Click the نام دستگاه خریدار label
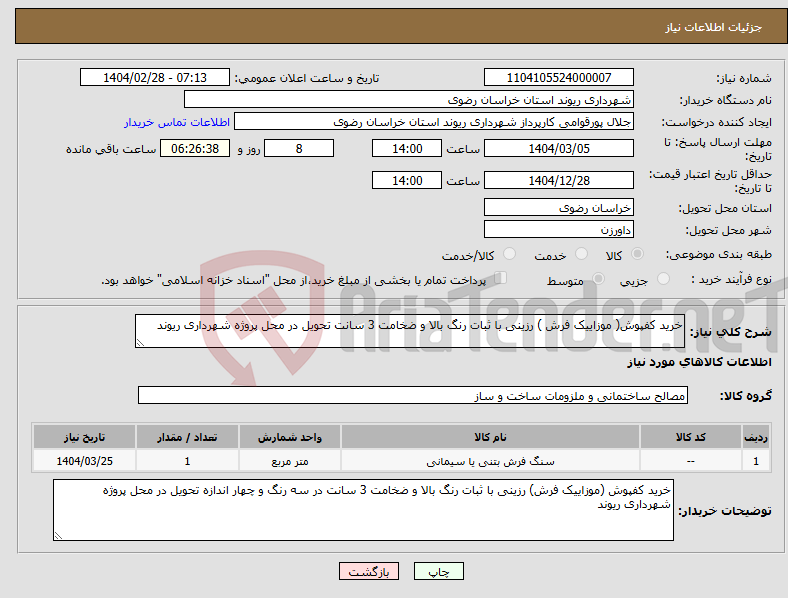This screenshot has height=598, width=788. pyautogui.click(x=726, y=100)
